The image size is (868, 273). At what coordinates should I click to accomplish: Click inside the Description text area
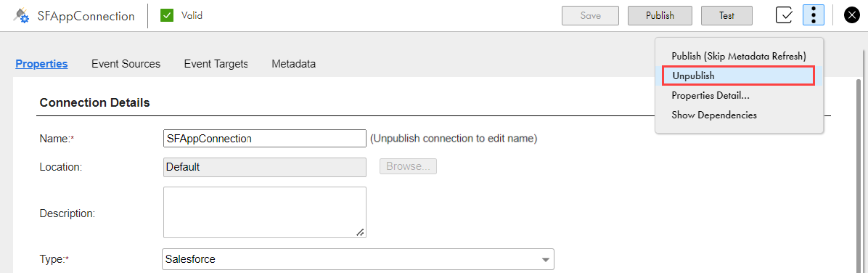click(x=265, y=213)
